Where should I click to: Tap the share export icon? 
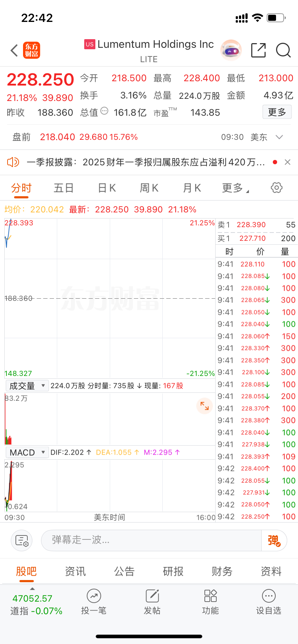[x=258, y=50]
